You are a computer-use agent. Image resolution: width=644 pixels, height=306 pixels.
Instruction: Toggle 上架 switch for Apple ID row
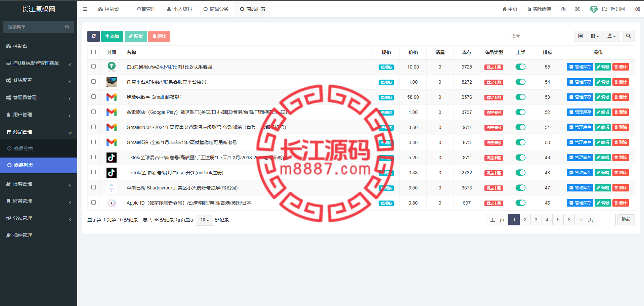click(x=520, y=203)
